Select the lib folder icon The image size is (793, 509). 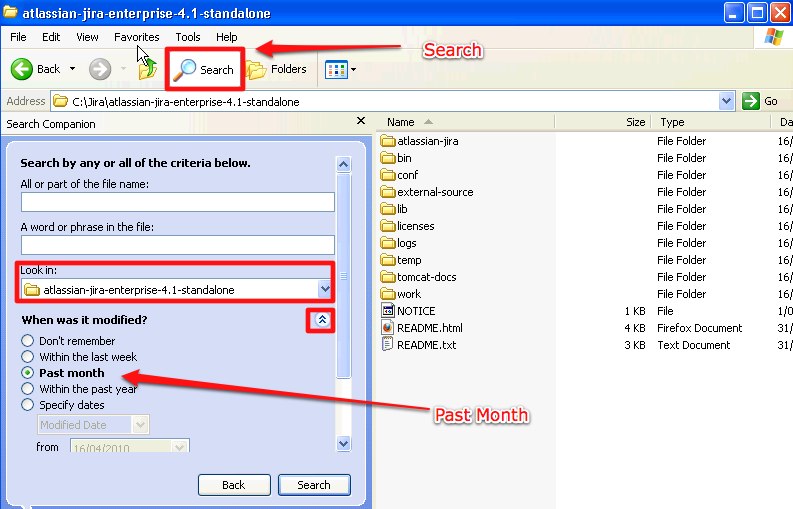[388, 209]
